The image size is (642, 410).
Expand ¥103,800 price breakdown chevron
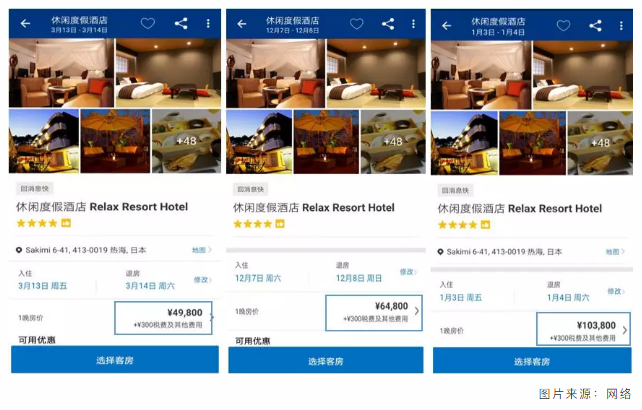tap(625, 330)
